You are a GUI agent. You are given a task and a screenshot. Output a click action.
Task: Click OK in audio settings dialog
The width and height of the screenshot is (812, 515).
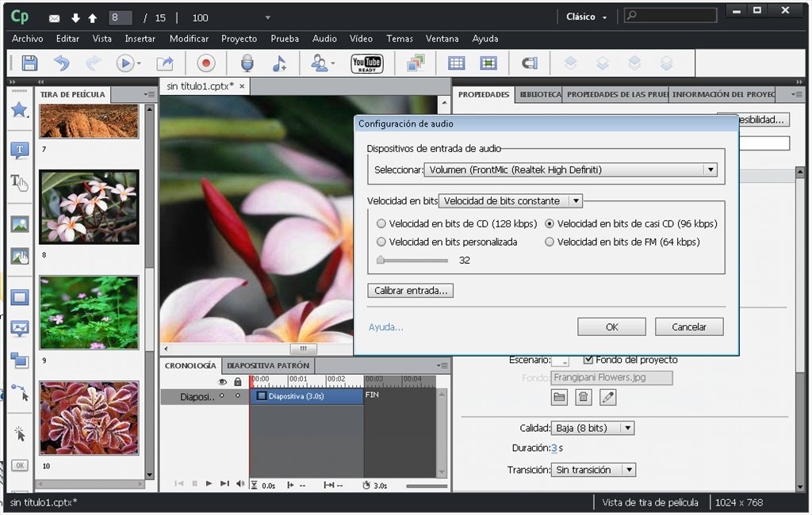pos(611,327)
